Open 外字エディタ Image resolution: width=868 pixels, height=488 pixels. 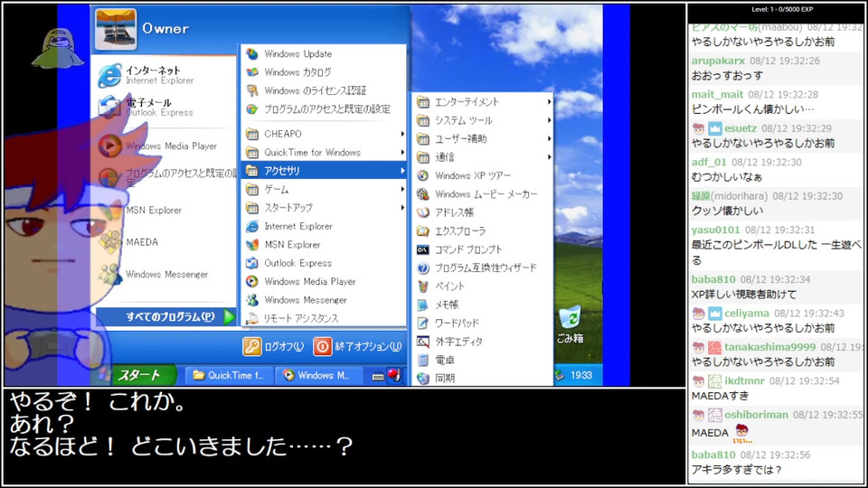(483, 342)
